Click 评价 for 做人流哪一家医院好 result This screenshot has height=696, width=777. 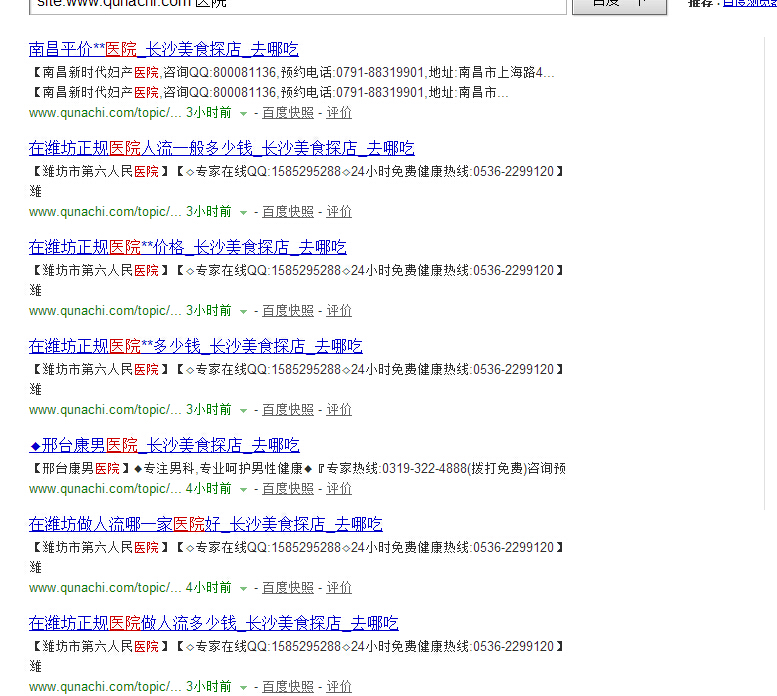point(339,588)
